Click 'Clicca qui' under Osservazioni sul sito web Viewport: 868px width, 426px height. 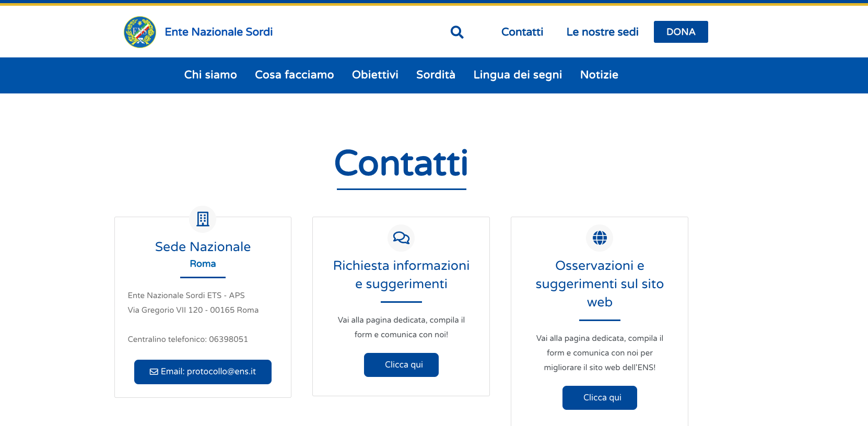point(600,398)
